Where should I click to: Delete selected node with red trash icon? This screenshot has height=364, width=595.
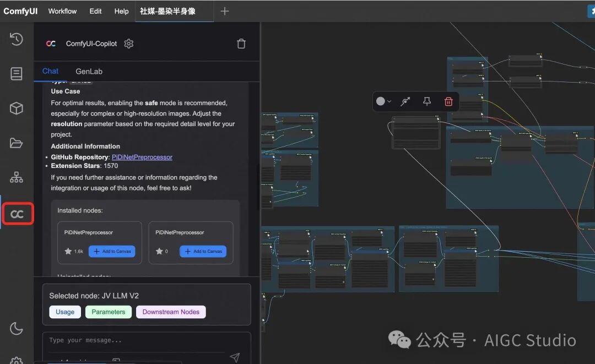448,101
